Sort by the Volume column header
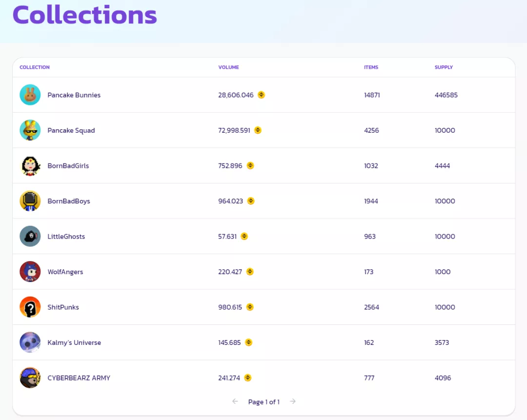The height and width of the screenshot is (420, 527). tap(228, 67)
